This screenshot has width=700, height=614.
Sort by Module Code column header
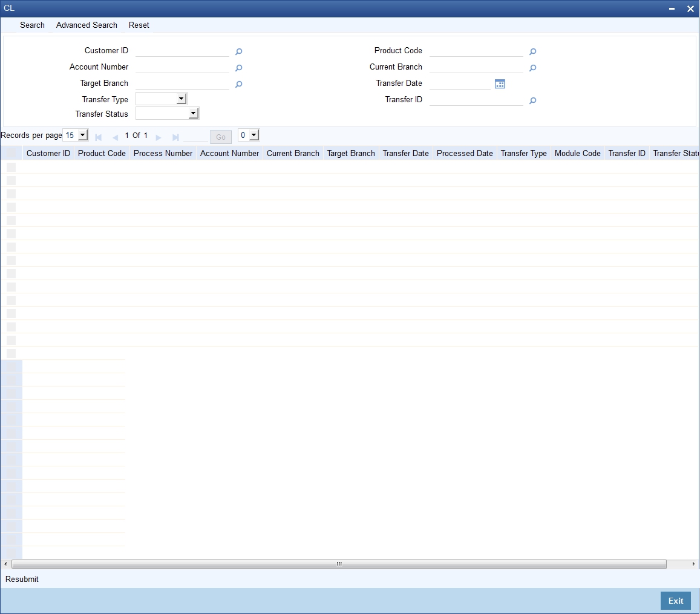pyautogui.click(x=577, y=153)
